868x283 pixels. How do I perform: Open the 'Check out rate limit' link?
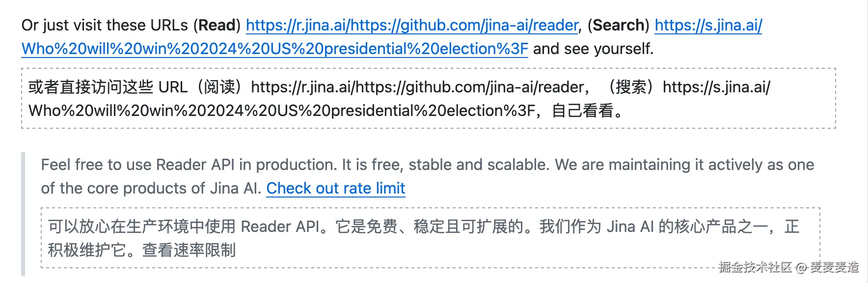336,188
